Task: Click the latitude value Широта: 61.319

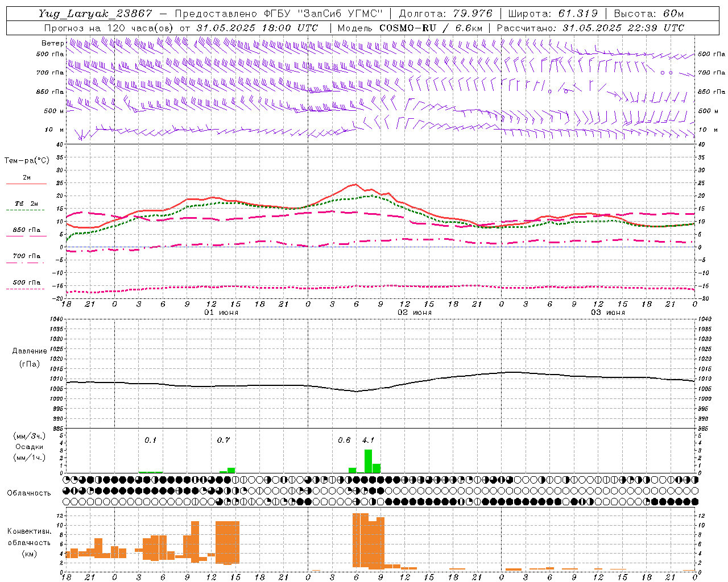Action: point(552,14)
